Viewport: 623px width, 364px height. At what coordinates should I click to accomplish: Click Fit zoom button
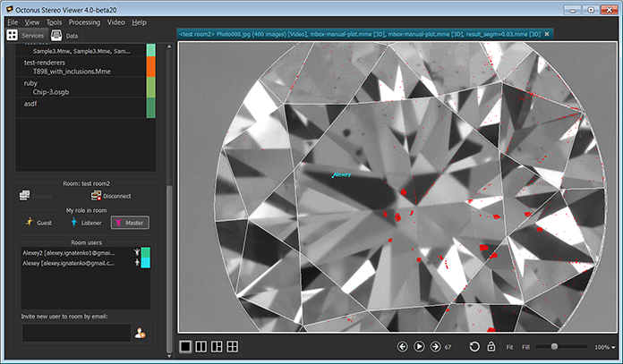(x=509, y=346)
